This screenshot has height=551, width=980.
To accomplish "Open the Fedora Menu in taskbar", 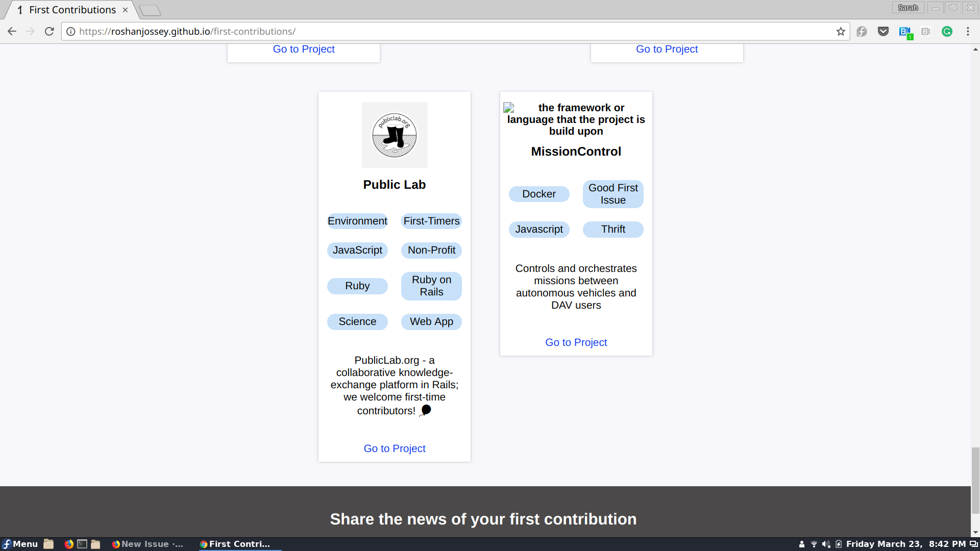I will [20, 544].
